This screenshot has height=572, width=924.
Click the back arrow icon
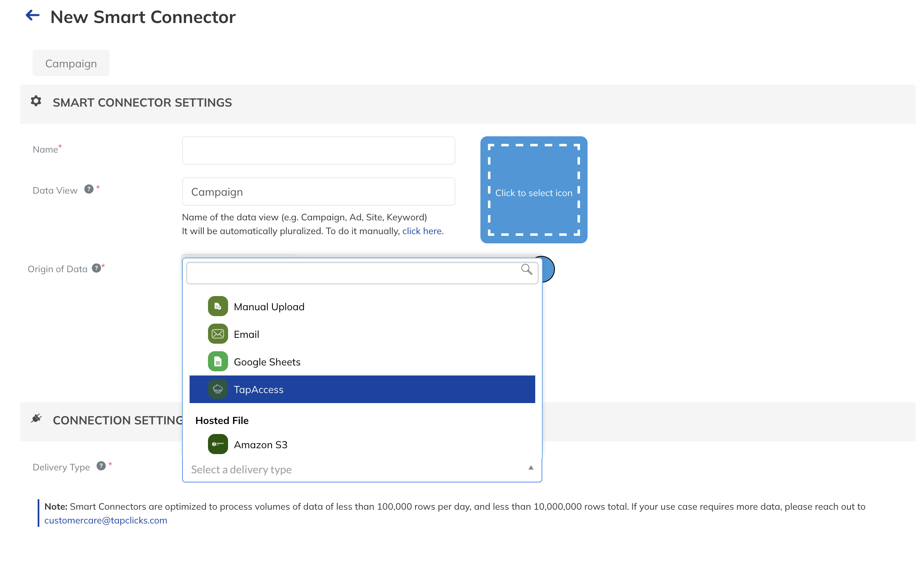33,16
